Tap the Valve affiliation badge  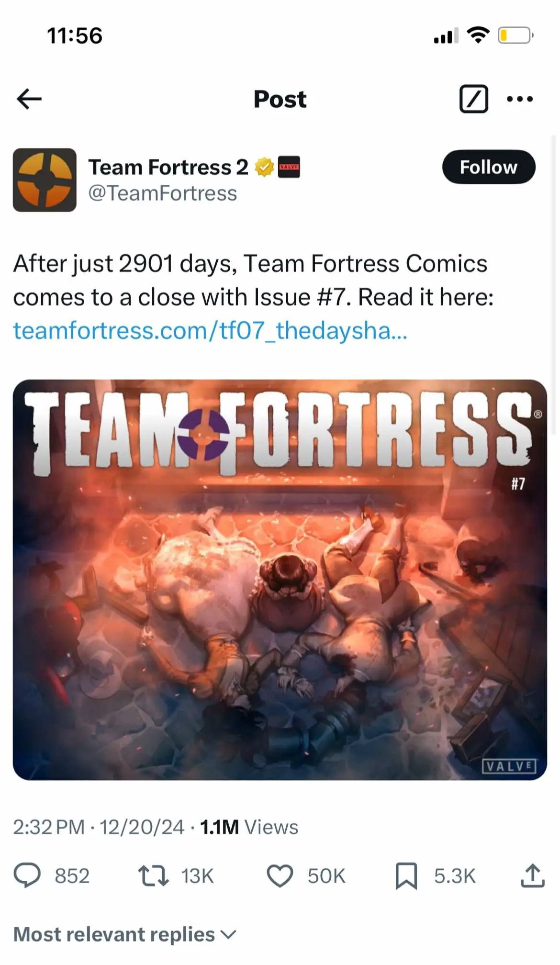pos(289,167)
